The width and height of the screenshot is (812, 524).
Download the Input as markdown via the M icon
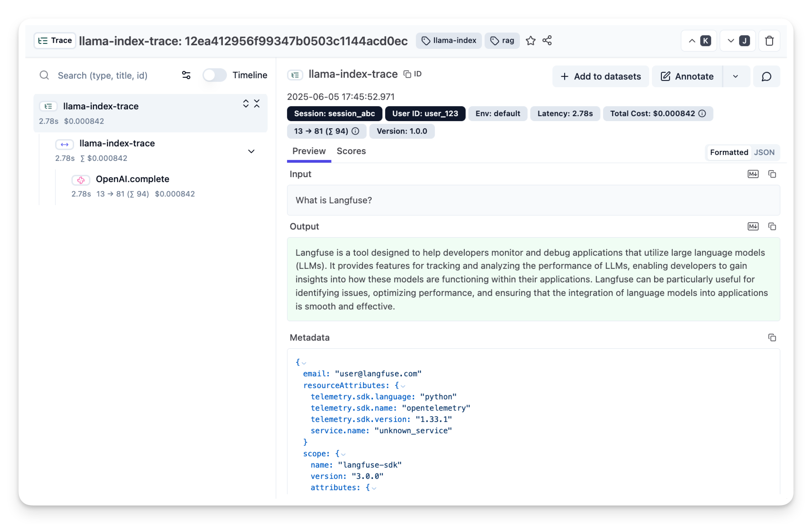click(753, 174)
